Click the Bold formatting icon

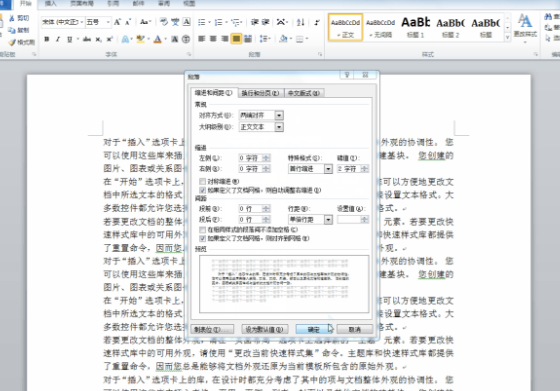point(47,39)
